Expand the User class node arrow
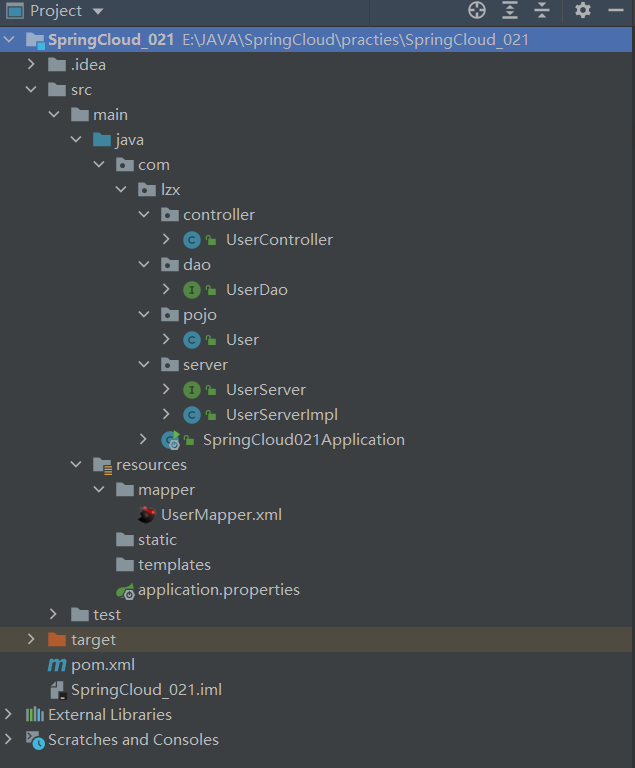 (166, 339)
